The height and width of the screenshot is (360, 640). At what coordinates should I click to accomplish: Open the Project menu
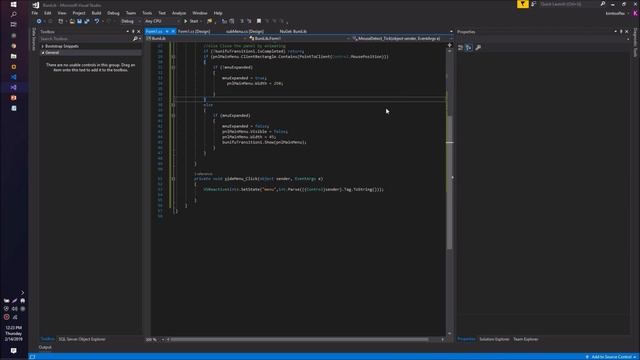(79, 13)
